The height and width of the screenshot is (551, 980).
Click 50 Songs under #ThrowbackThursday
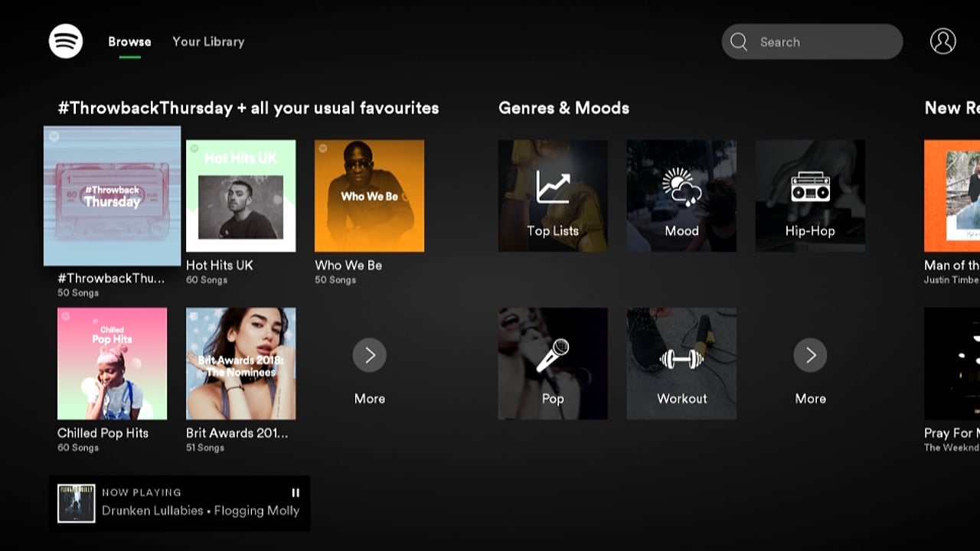tap(78, 293)
